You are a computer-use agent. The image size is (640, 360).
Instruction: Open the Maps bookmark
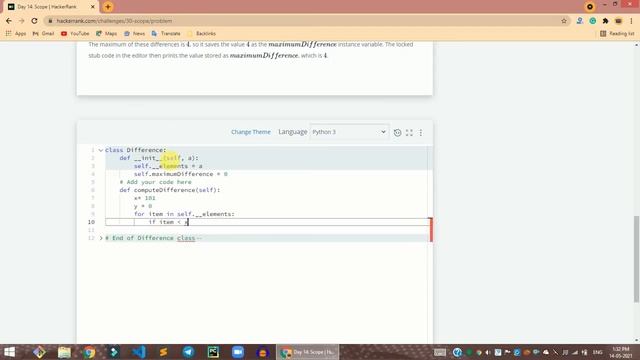point(107,33)
